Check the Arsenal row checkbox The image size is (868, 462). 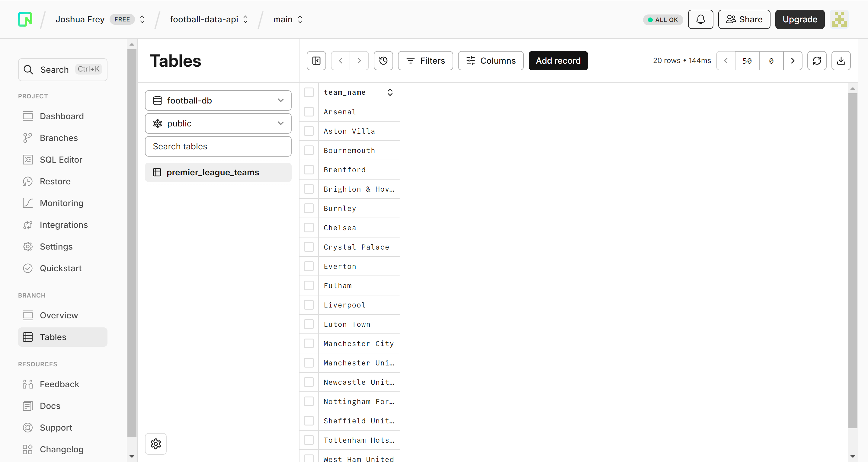[x=309, y=112]
